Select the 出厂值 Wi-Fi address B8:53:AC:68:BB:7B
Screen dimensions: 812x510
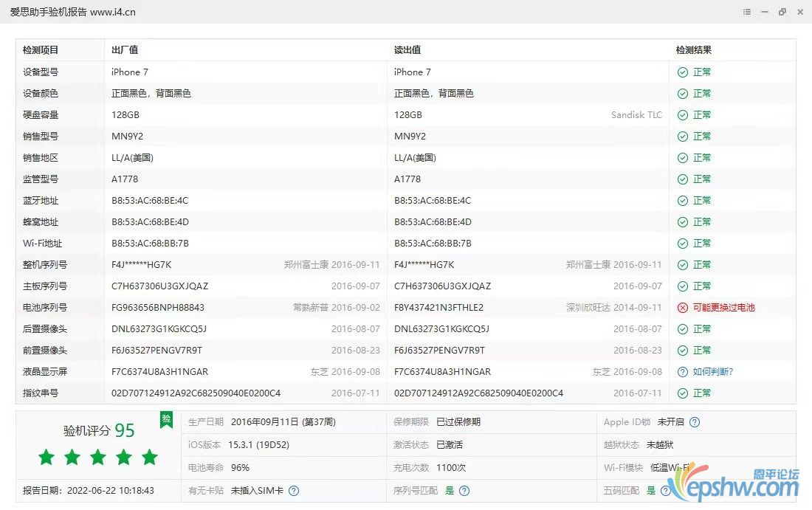coord(150,244)
